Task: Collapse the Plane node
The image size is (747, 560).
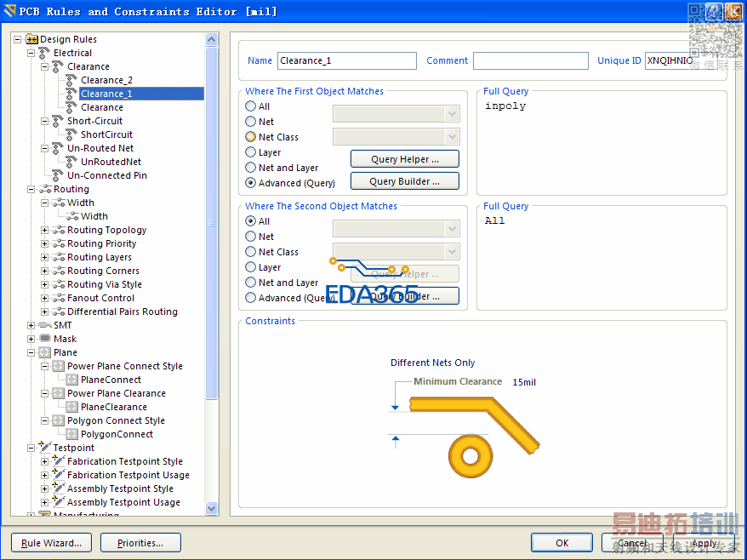Action: pyautogui.click(x=31, y=352)
